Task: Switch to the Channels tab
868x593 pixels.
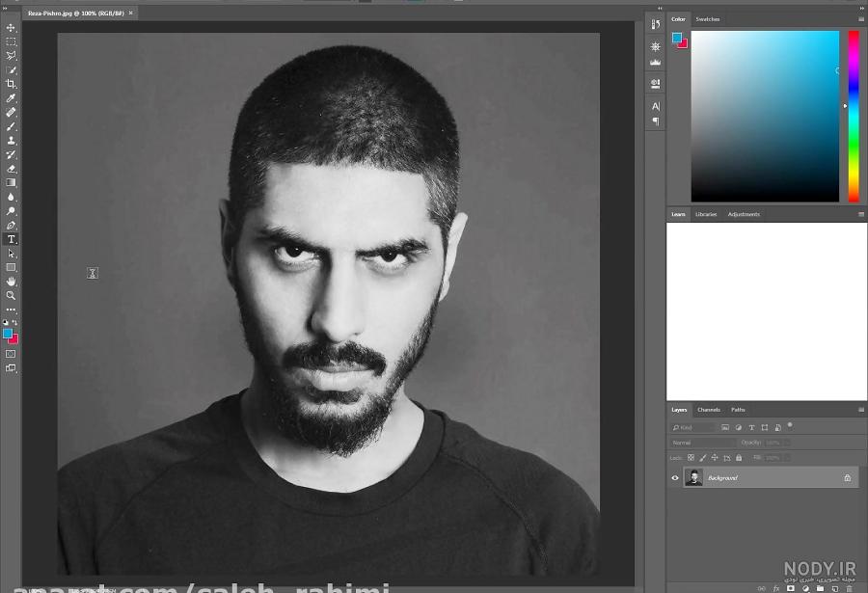Action: point(709,410)
